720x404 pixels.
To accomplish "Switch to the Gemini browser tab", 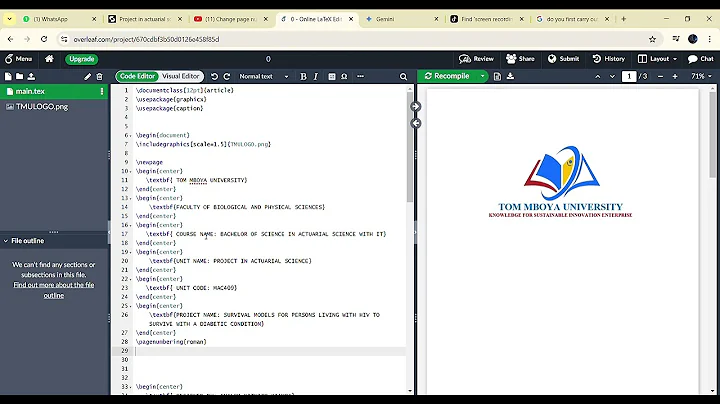I will pos(401,19).
